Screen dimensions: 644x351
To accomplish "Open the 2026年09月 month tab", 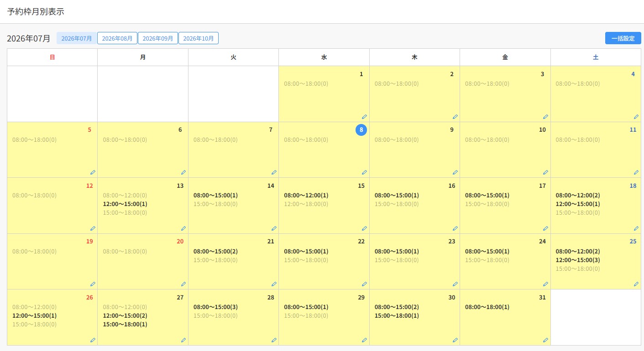I will [158, 38].
